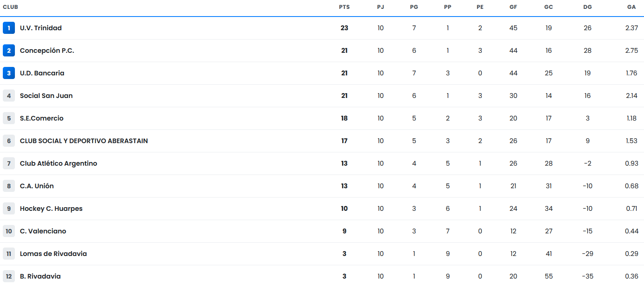Open Club Atlético Argentino entry
This screenshot has width=644, height=283.
pyautogui.click(x=58, y=163)
